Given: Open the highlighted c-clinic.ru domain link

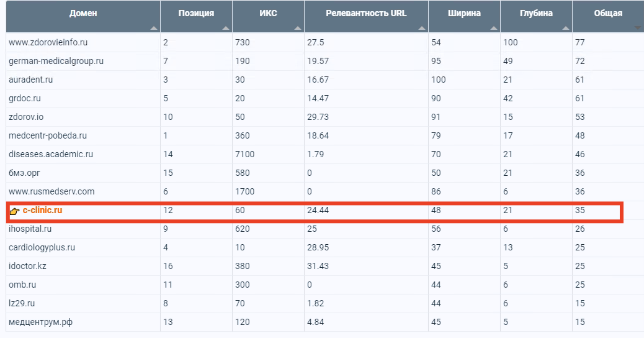Looking at the screenshot, I should 42,210.
